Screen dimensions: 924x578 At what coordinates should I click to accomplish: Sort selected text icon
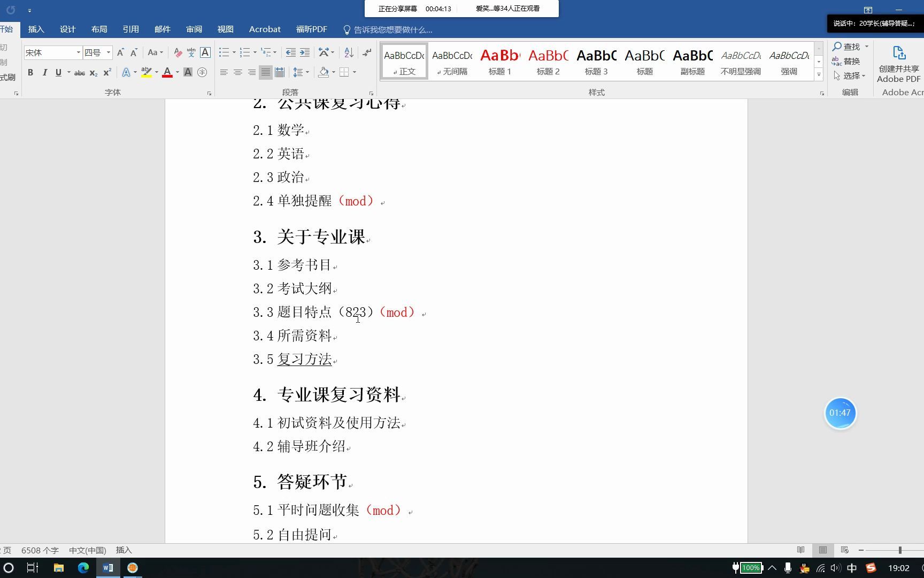[x=349, y=52]
